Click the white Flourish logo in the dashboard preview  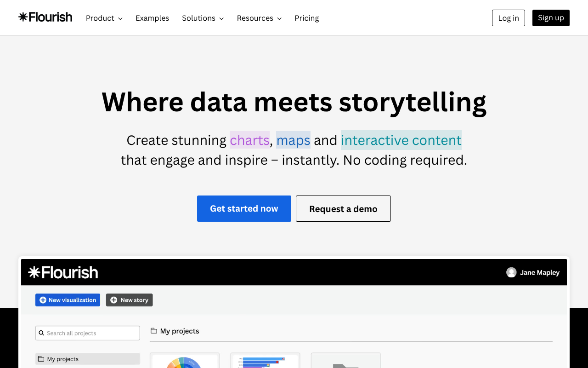63,272
